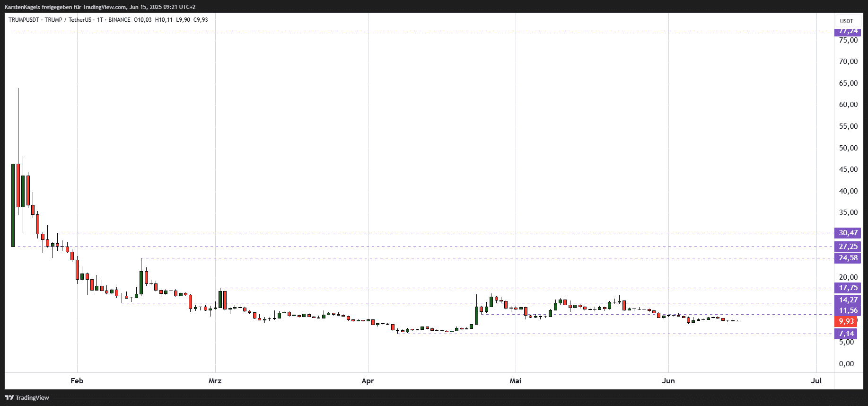Select the 17,75 price level label

point(848,288)
